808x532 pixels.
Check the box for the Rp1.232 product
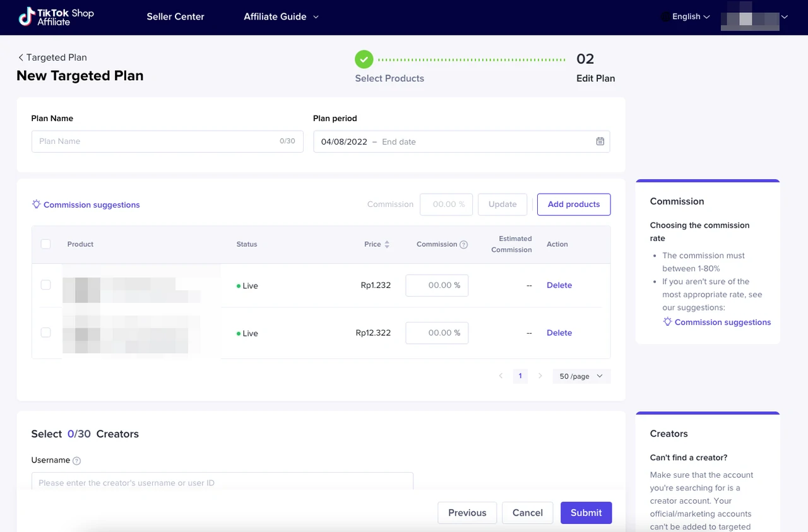[45, 285]
